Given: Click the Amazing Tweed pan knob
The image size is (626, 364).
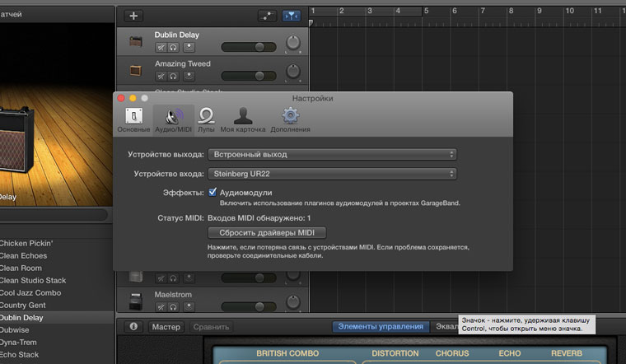Looking at the screenshot, I should 293,72.
